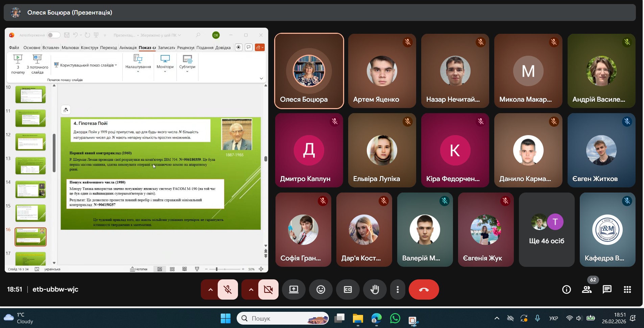Open the meeting chat panel
644x328 pixels.
[607, 289]
